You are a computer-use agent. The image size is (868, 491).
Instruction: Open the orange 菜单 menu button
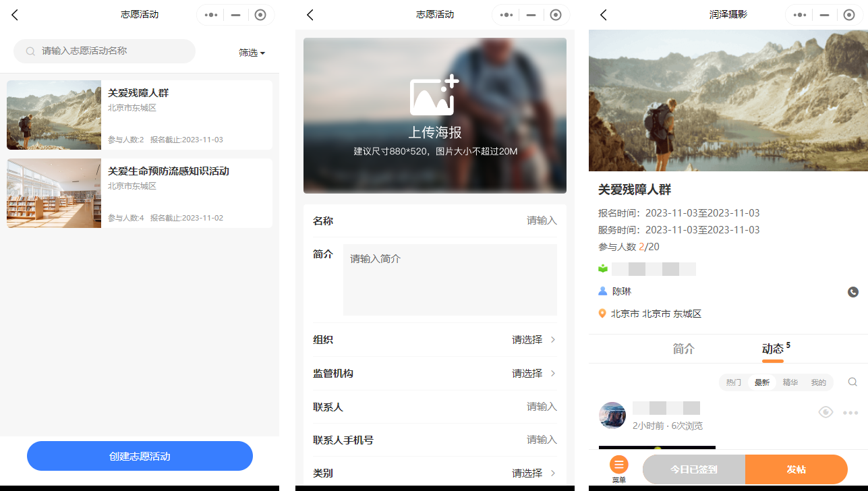point(619,469)
